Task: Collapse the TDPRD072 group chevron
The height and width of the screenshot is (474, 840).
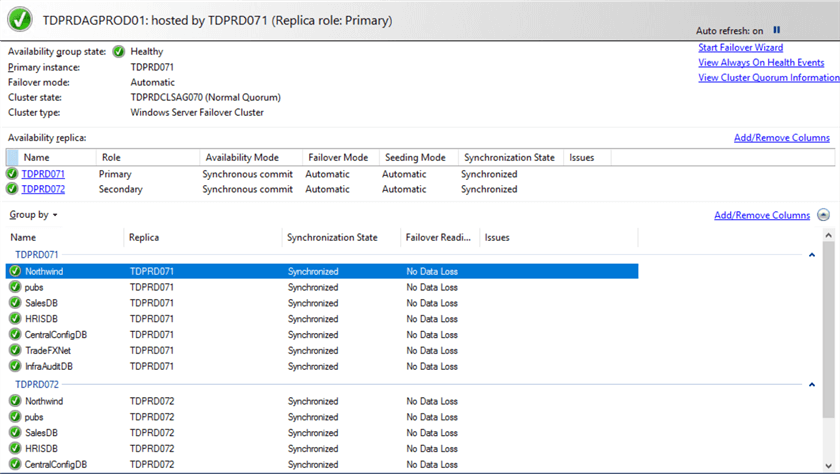Action: click(x=812, y=385)
